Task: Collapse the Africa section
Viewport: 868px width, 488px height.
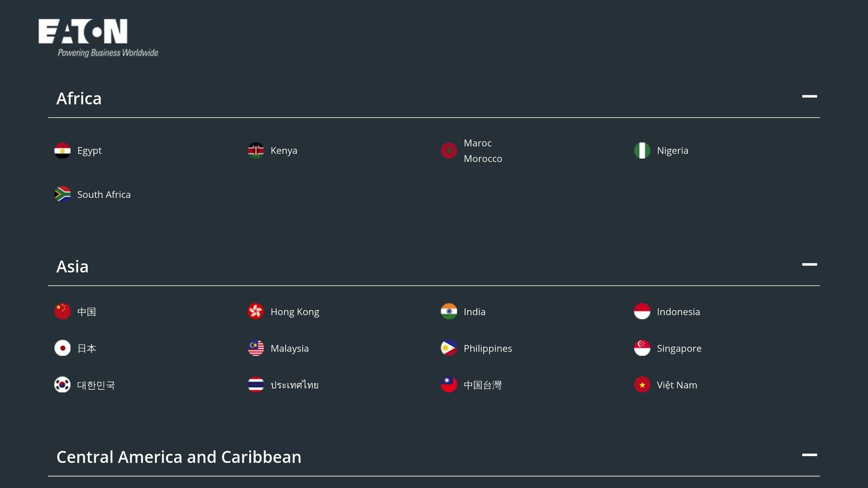Action: pos(809,97)
